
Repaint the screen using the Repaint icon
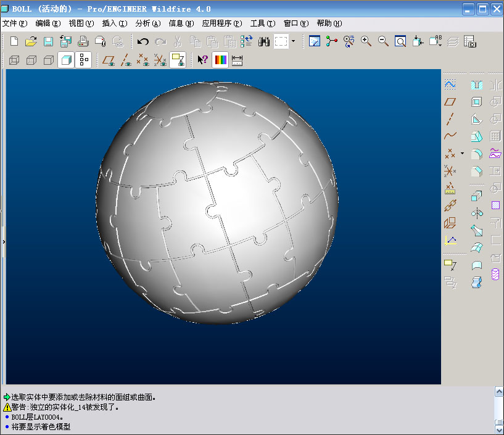coord(315,41)
